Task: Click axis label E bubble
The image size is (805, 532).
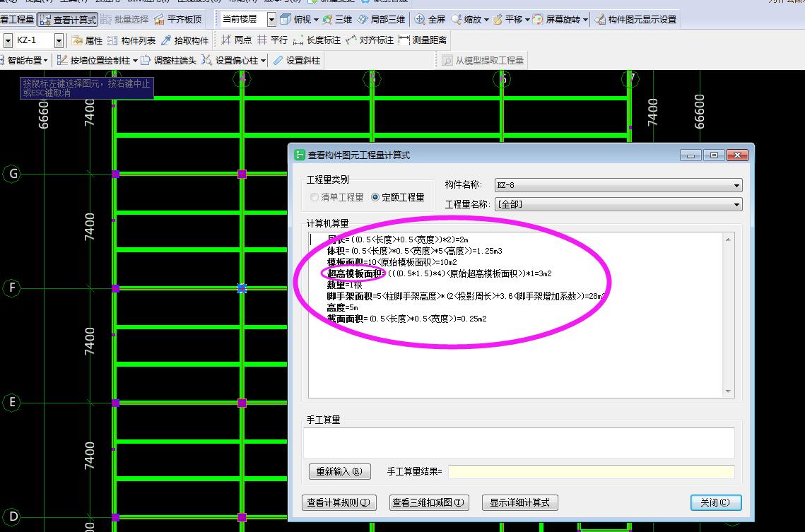Action: tap(12, 402)
